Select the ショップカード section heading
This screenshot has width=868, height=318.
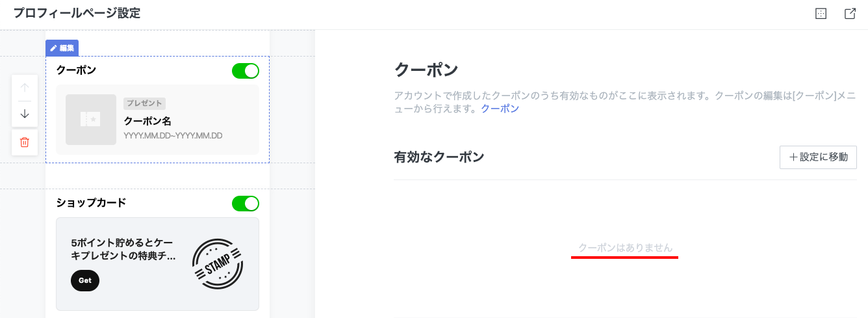91,203
